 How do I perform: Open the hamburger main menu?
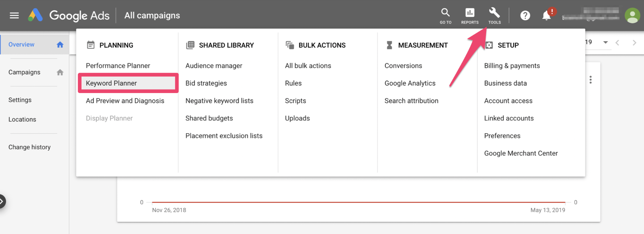(x=14, y=15)
